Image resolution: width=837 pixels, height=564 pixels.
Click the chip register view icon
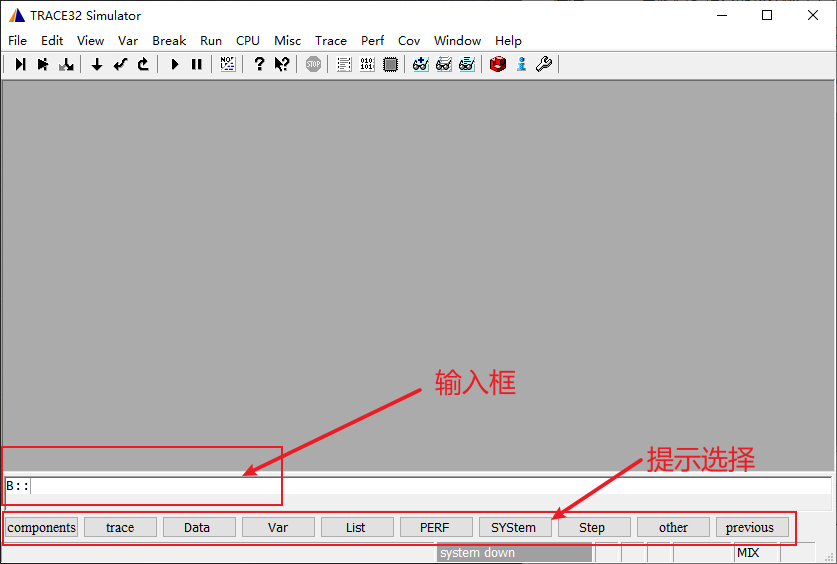[x=390, y=64]
